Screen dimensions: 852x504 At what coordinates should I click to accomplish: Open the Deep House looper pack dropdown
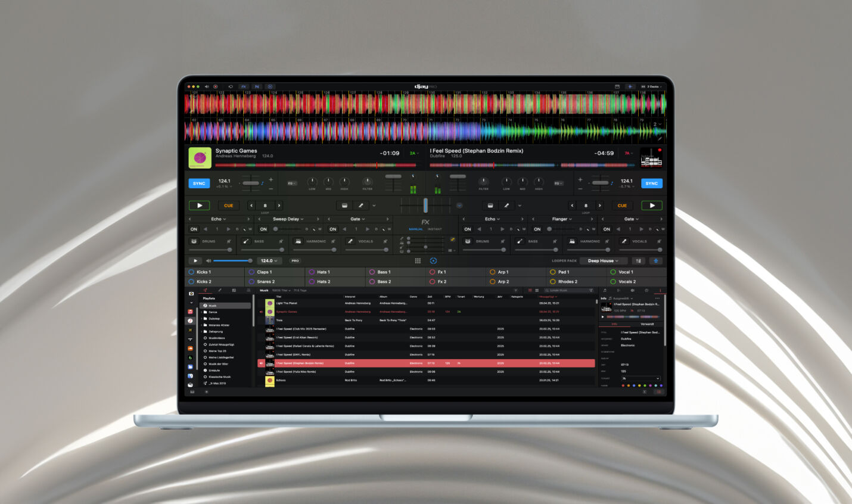click(x=603, y=260)
